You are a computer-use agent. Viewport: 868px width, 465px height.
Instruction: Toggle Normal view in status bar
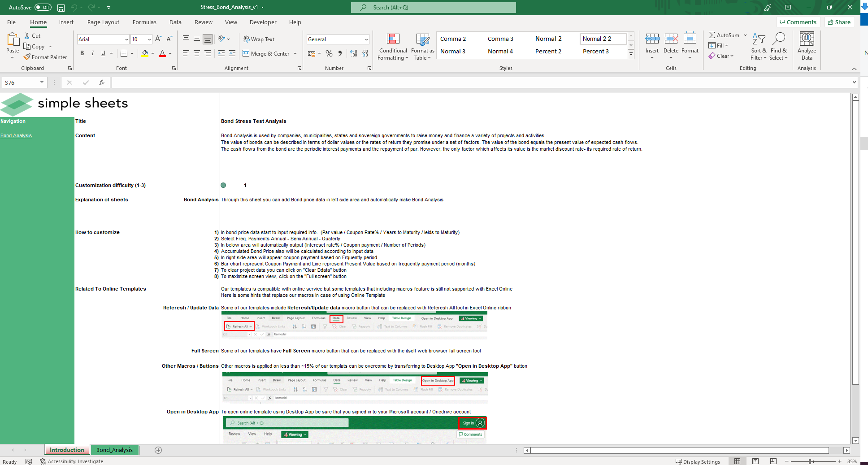click(x=738, y=461)
